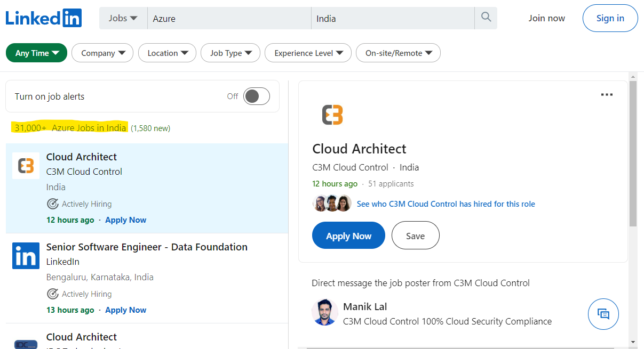Click the scrollbar up arrow
Screen dimensions: 644x349
pos(633,76)
